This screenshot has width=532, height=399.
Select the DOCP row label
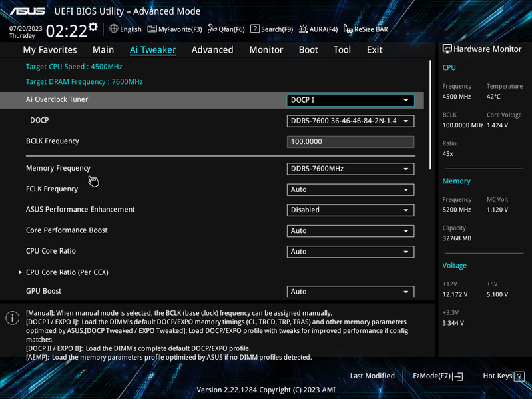39,120
